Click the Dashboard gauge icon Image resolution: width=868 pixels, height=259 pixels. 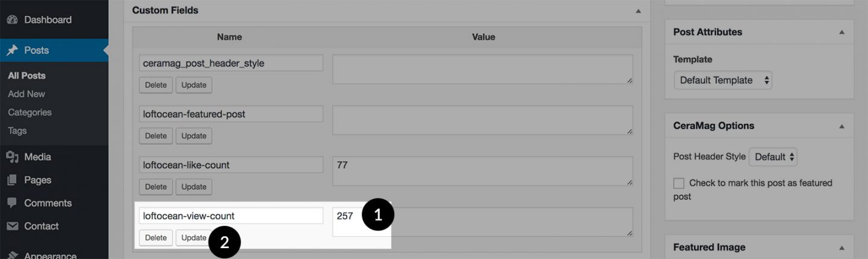[x=12, y=20]
